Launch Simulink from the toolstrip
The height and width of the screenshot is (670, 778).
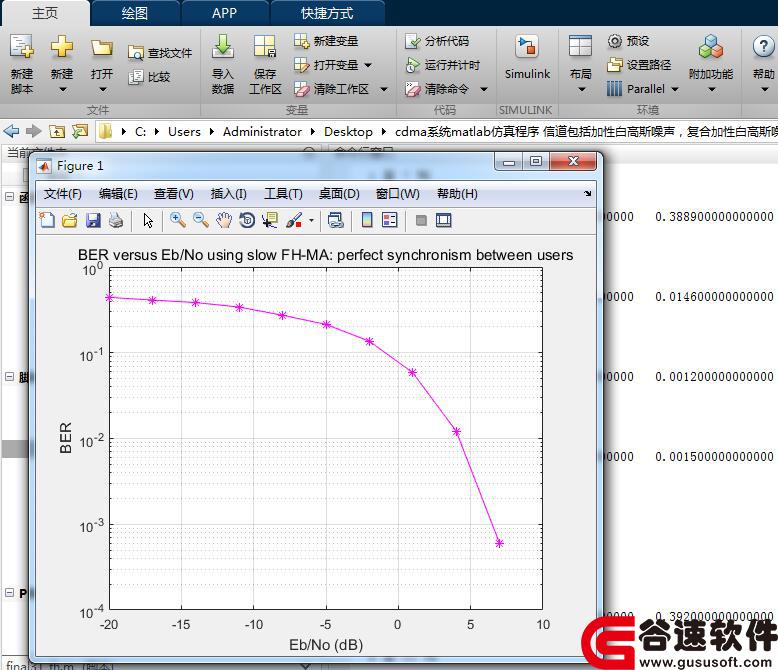527,57
